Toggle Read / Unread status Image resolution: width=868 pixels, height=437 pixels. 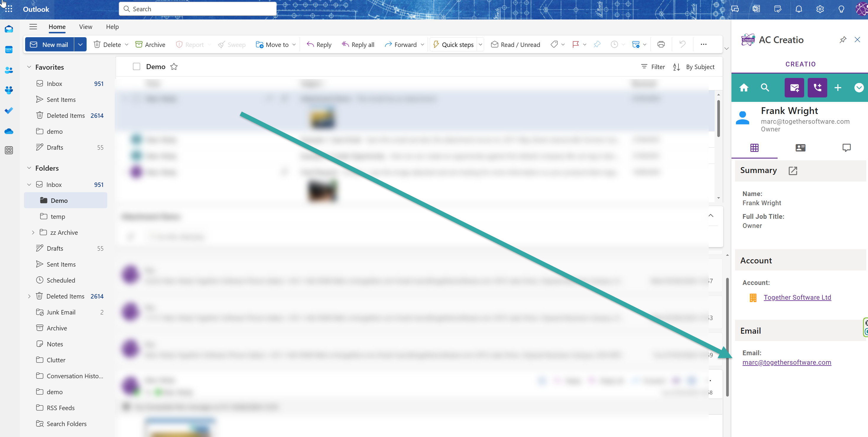pyautogui.click(x=515, y=45)
